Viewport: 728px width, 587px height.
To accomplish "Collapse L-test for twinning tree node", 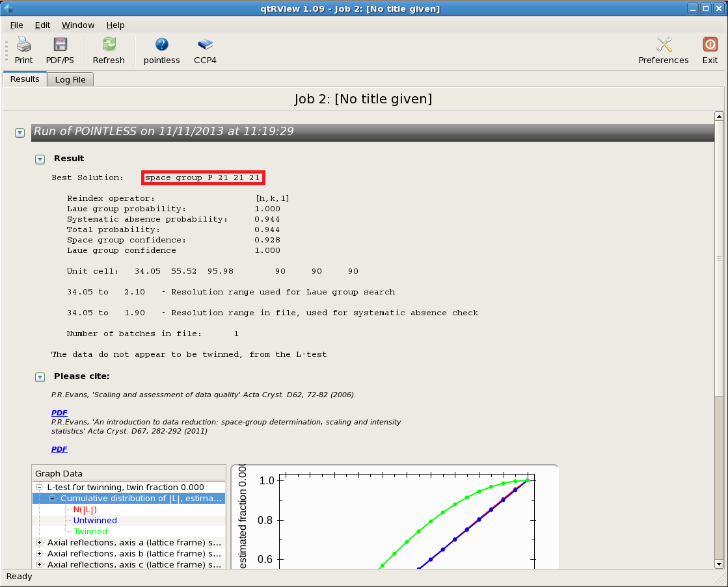I will pos(40,488).
